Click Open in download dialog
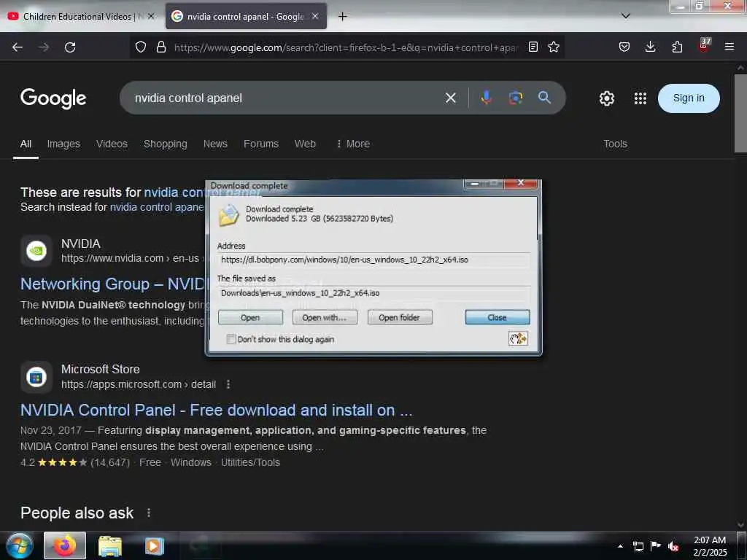Viewport: 747px width, 560px height. 250,318
